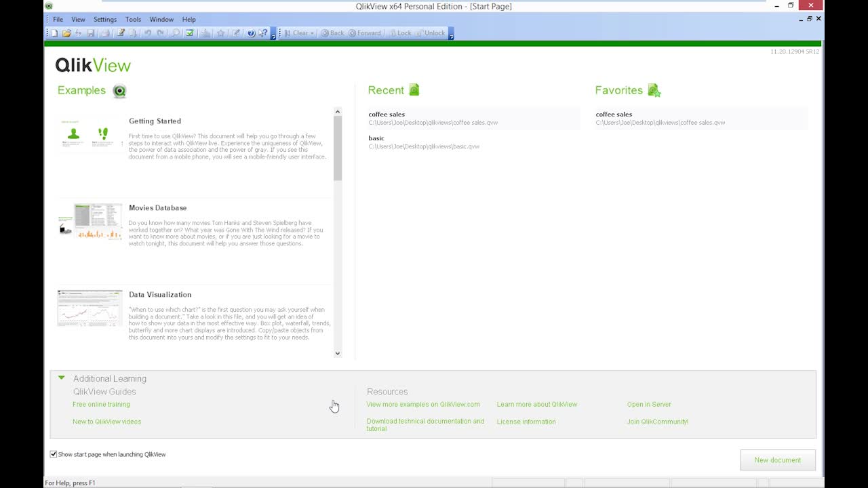
Task: Click the Recent documents icon
Action: click(414, 90)
